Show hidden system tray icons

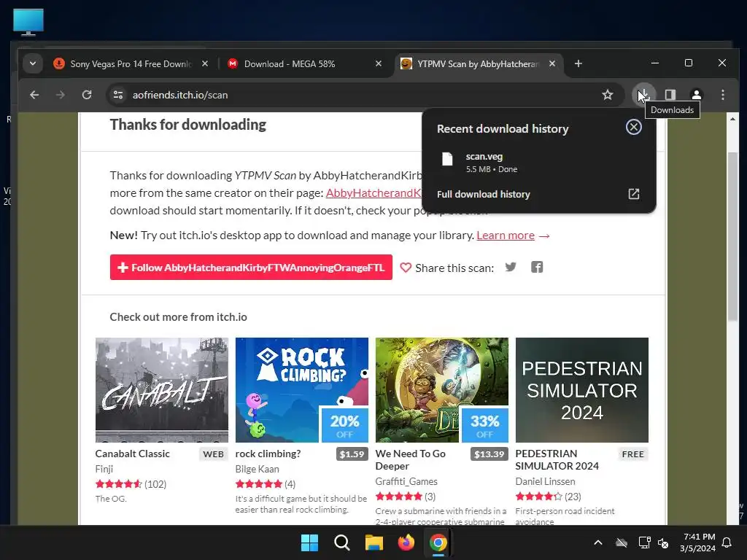pos(598,542)
